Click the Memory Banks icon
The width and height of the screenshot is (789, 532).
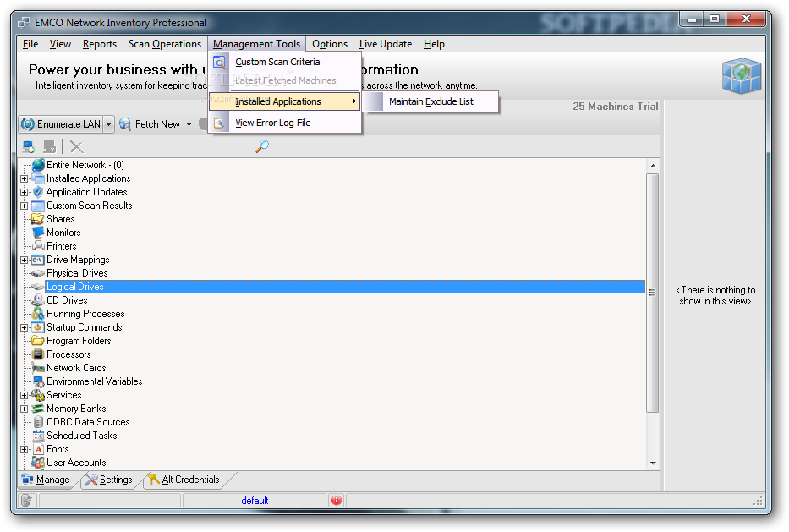point(38,409)
